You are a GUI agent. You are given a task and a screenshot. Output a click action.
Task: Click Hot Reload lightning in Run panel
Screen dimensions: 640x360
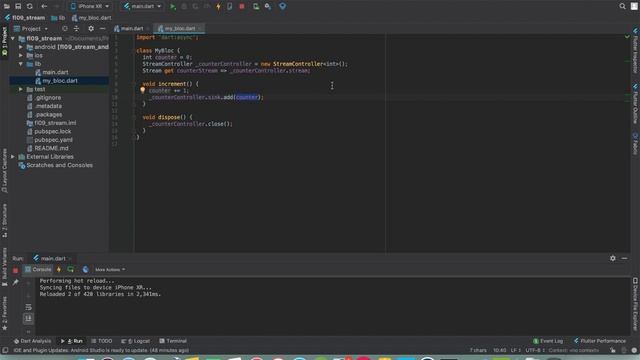pyautogui.click(x=59, y=269)
